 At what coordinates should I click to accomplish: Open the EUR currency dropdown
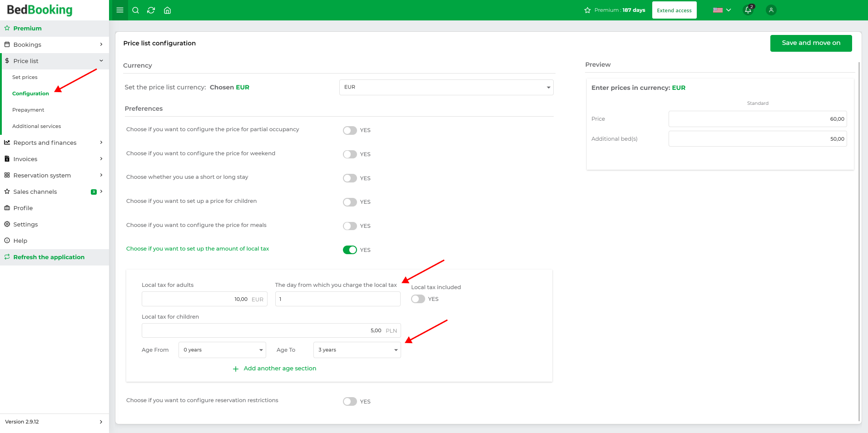pyautogui.click(x=446, y=87)
